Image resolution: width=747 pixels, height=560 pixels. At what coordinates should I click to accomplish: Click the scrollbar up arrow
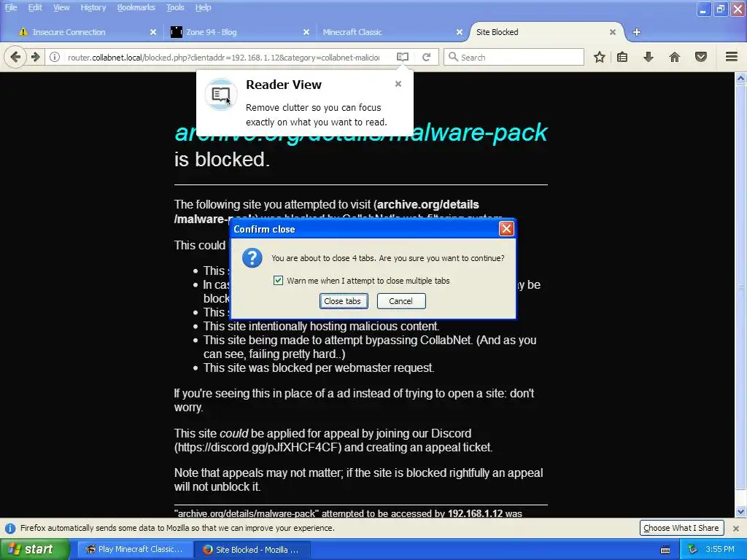[741, 78]
